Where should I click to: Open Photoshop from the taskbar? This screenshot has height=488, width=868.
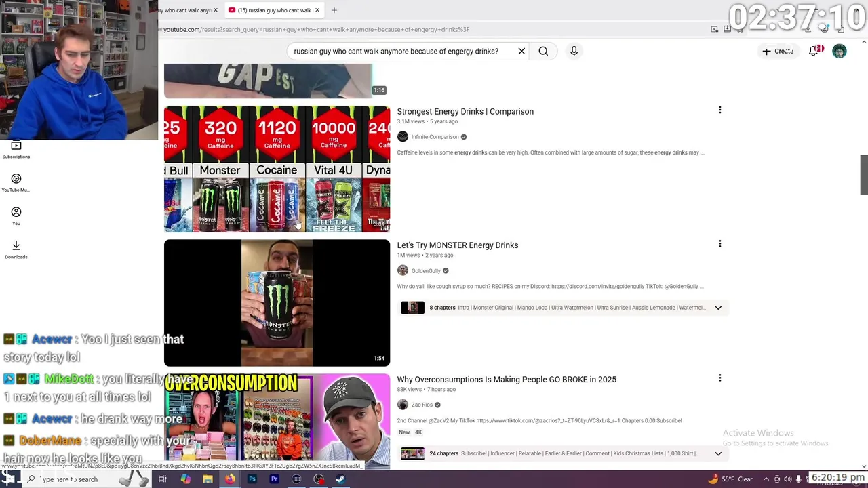252,479
